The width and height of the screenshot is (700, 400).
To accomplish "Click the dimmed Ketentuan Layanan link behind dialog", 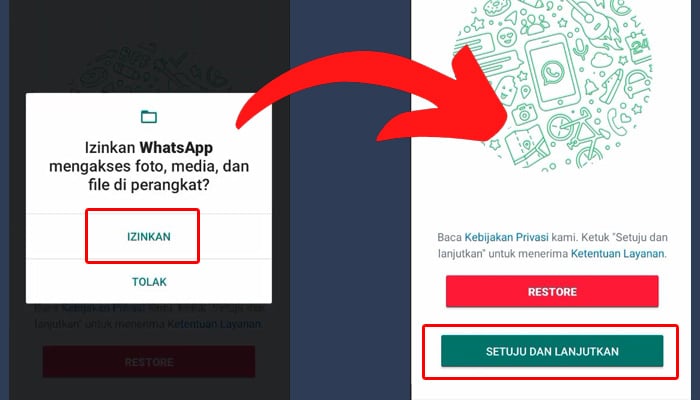I will tap(214, 324).
